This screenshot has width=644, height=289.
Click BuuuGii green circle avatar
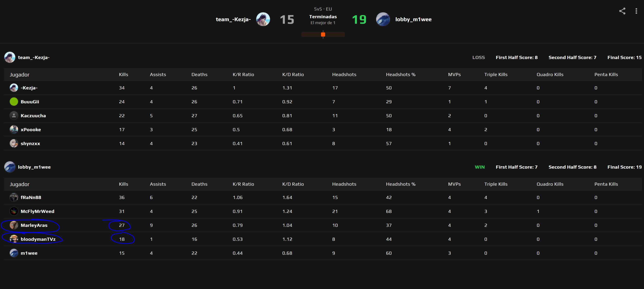(14, 102)
